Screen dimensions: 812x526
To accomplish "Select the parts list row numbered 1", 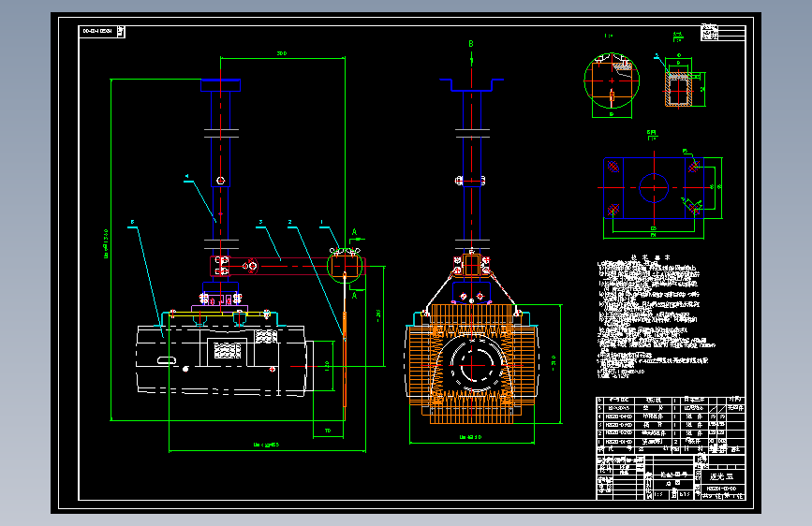I will click(671, 442).
